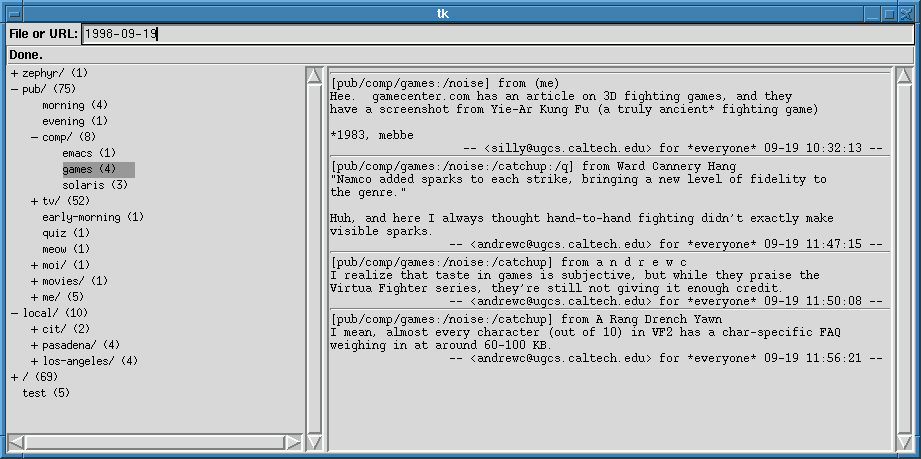
Task: Click the "visible sparks." line
Action: (381, 231)
